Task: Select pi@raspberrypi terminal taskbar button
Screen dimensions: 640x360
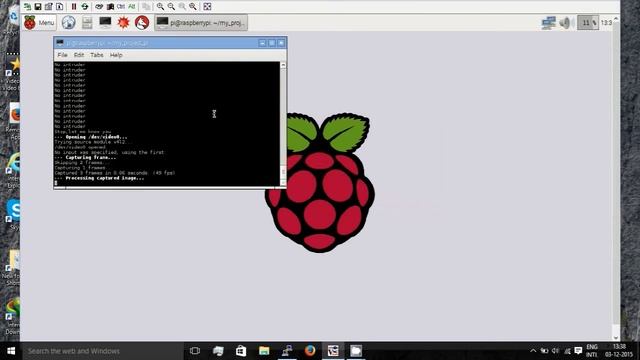Action: click(201, 23)
